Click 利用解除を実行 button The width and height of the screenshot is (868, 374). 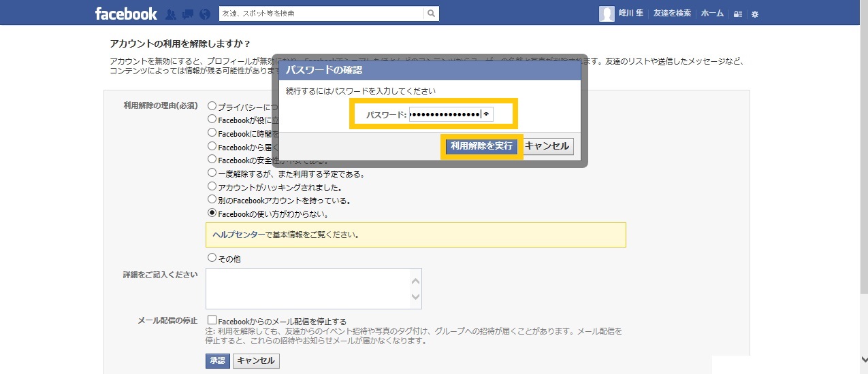click(x=481, y=146)
